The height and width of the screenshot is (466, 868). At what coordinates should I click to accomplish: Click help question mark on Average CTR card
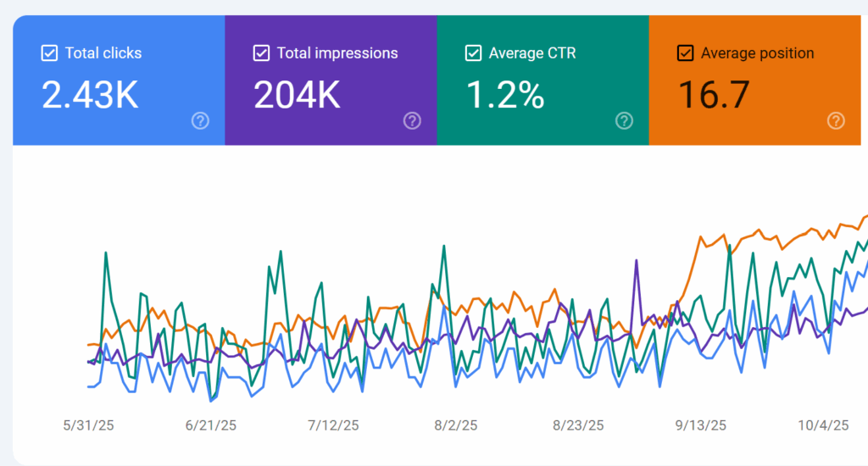[624, 120]
